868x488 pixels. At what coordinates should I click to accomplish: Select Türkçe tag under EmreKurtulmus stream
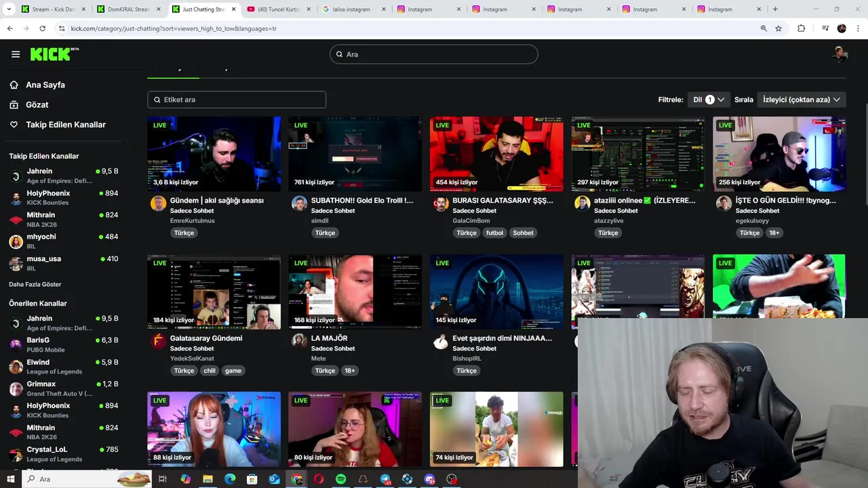pyautogui.click(x=184, y=232)
